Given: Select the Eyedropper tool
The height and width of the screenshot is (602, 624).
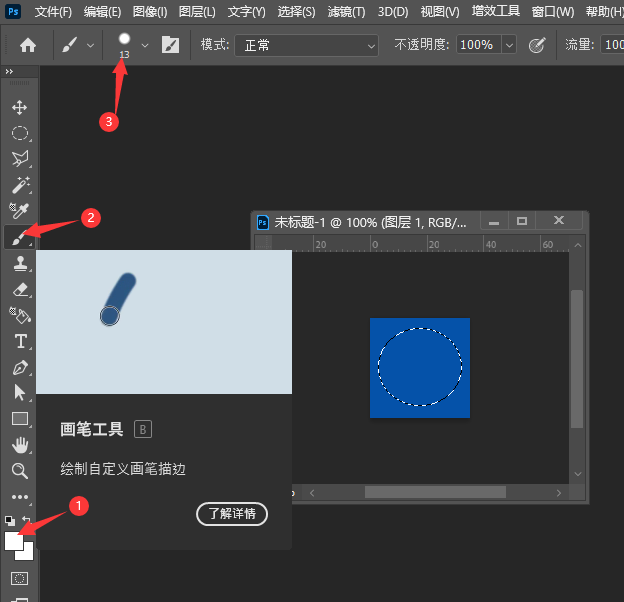Looking at the screenshot, I should [20, 210].
